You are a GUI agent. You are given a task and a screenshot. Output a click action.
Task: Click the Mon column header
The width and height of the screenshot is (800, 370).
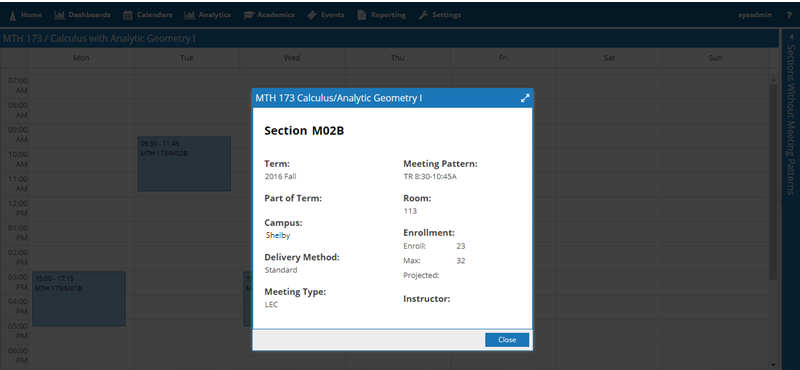(x=81, y=58)
